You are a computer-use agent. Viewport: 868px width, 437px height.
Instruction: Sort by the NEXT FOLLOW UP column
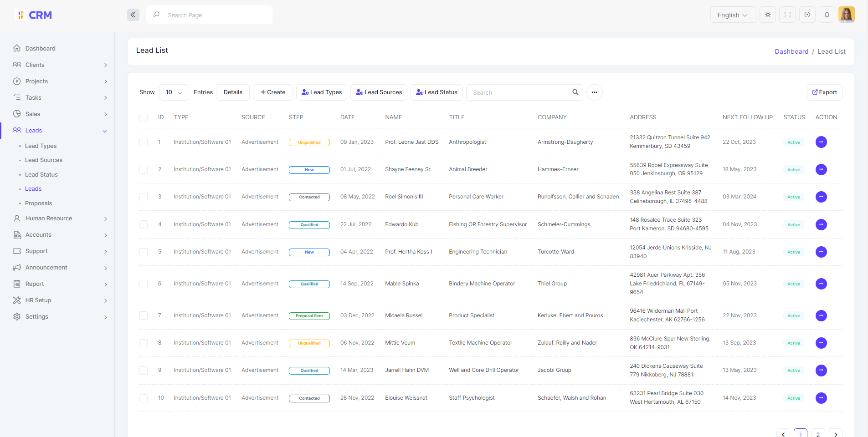click(x=747, y=117)
